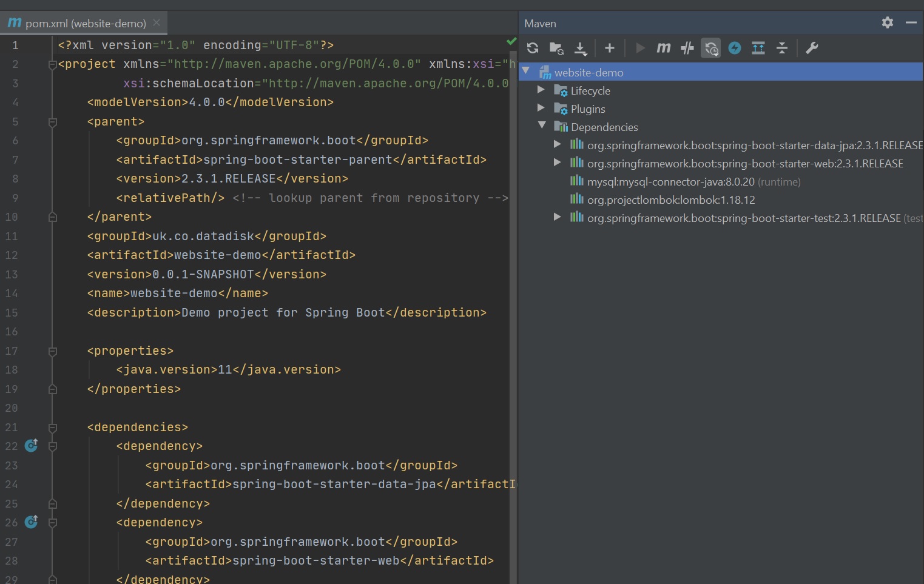Viewport: 924px width, 584px height.
Task: Toggle the highlighted refresh-with-clock toolbar button
Action: point(710,48)
